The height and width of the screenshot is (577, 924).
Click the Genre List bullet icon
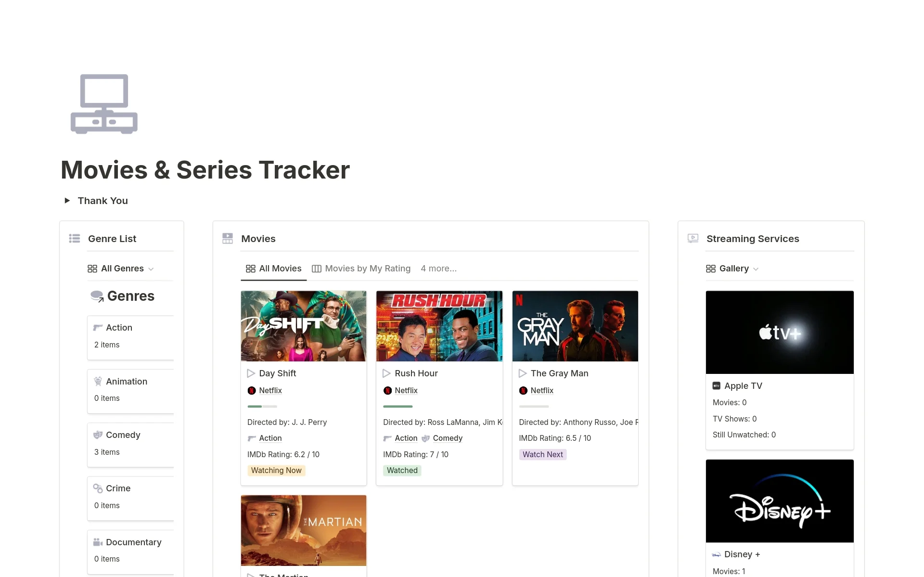coord(75,239)
